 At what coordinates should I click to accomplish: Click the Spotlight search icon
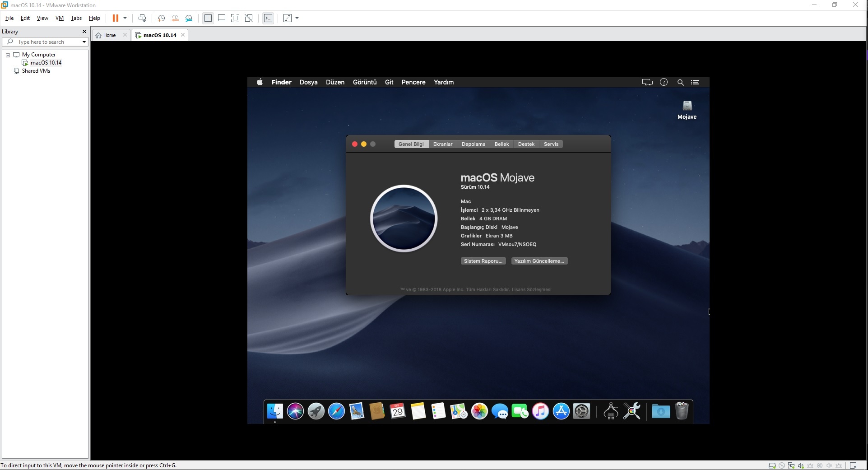pos(680,82)
